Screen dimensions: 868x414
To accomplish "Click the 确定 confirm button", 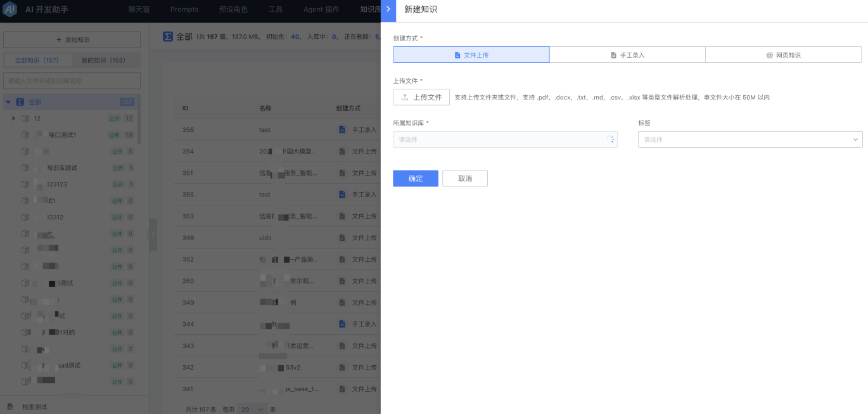I will tap(415, 178).
